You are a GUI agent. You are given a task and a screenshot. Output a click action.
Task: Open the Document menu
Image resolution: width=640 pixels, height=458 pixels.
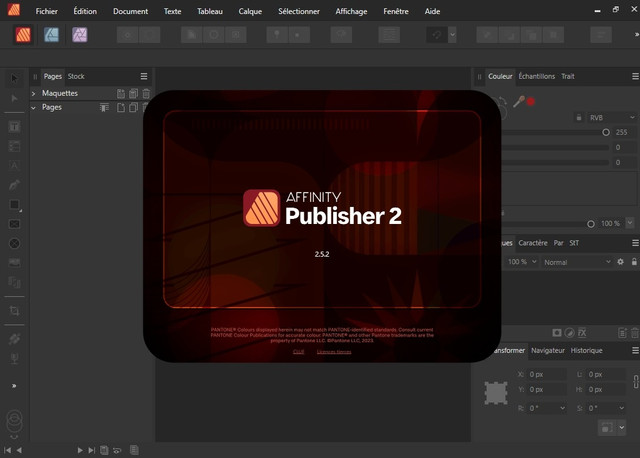click(x=130, y=11)
